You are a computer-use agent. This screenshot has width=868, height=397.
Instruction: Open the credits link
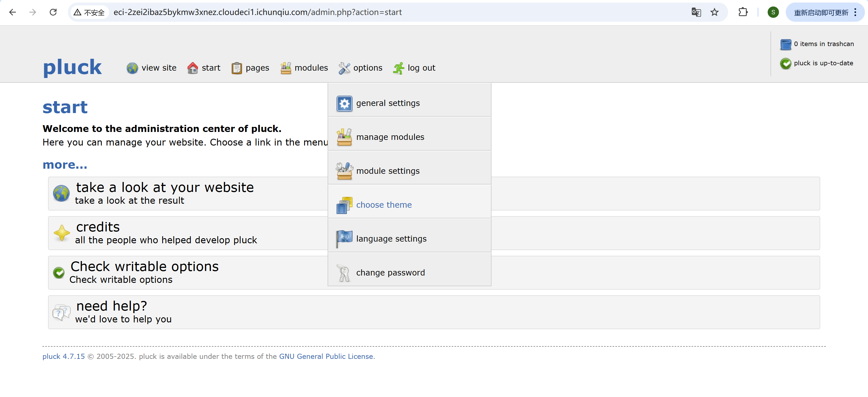pos(98,227)
